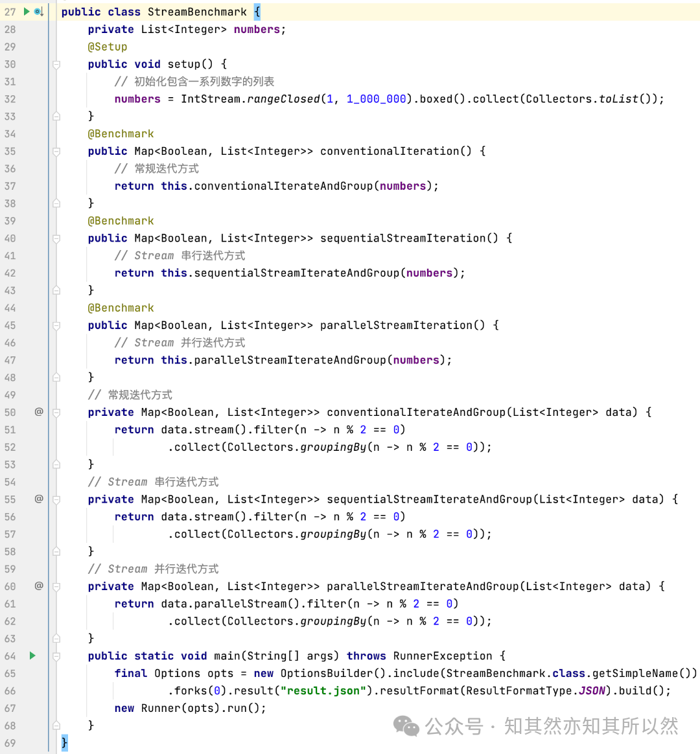Collapse sequentialStreamIteration() using its fold handle

point(56,238)
